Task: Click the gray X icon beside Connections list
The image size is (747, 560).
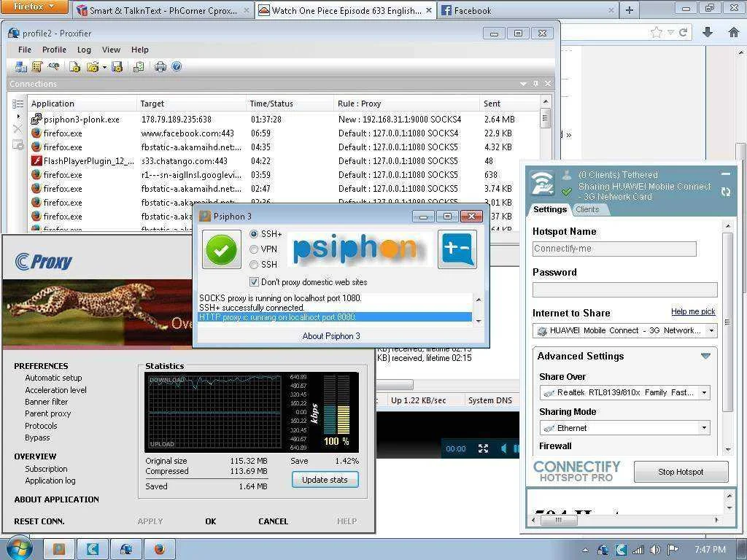Action: (18, 128)
